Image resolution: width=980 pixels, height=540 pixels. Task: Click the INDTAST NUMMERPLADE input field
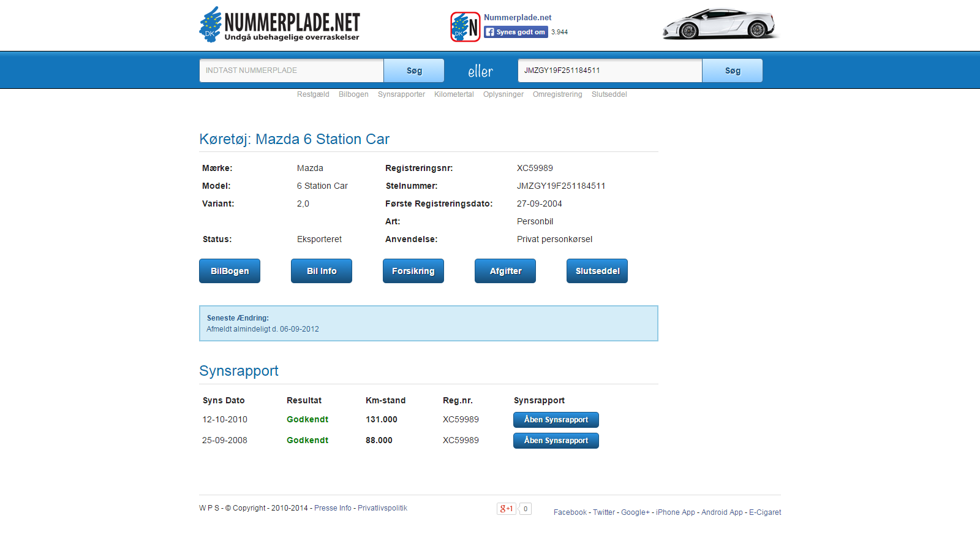coord(292,70)
